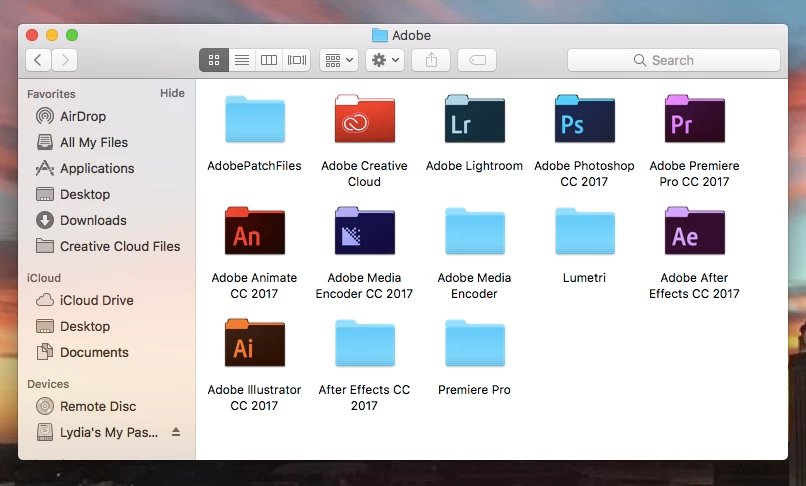This screenshot has height=486, width=806.
Task: Open the Premiere Pro folder
Action: (x=474, y=343)
